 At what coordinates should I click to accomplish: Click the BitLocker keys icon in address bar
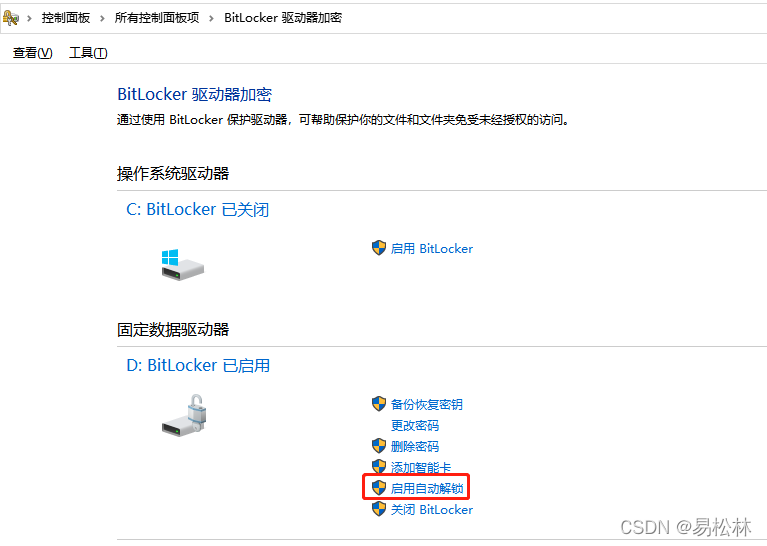click(x=11, y=18)
